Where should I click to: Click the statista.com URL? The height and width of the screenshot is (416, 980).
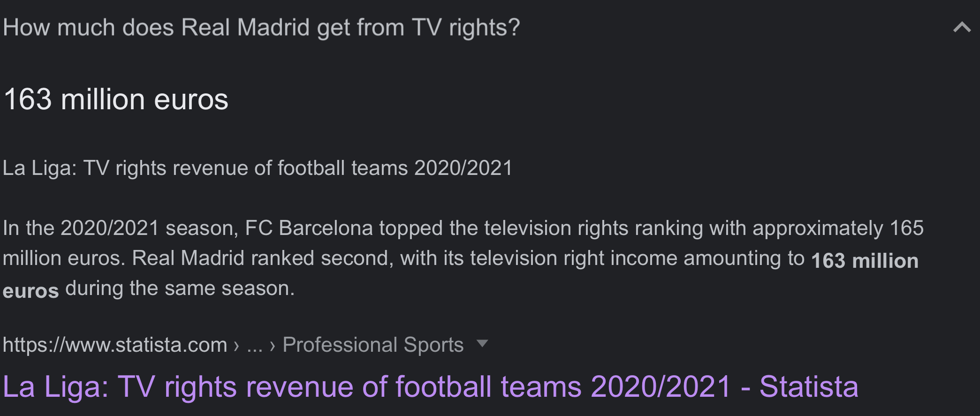point(115,345)
